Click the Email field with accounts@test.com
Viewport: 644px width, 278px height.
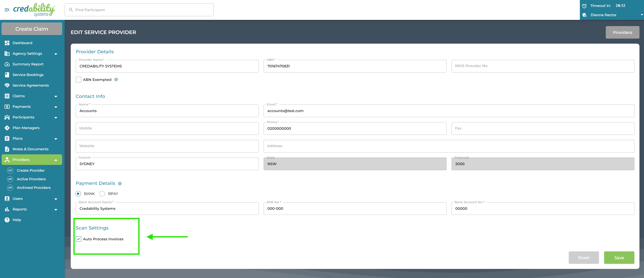coord(449,111)
